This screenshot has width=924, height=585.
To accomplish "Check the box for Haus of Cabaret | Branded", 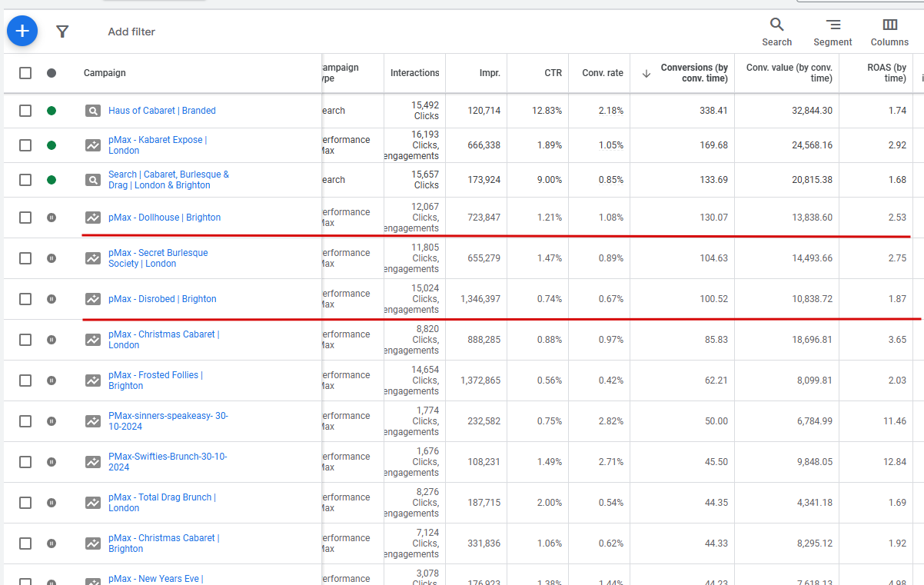I will click(25, 111).
